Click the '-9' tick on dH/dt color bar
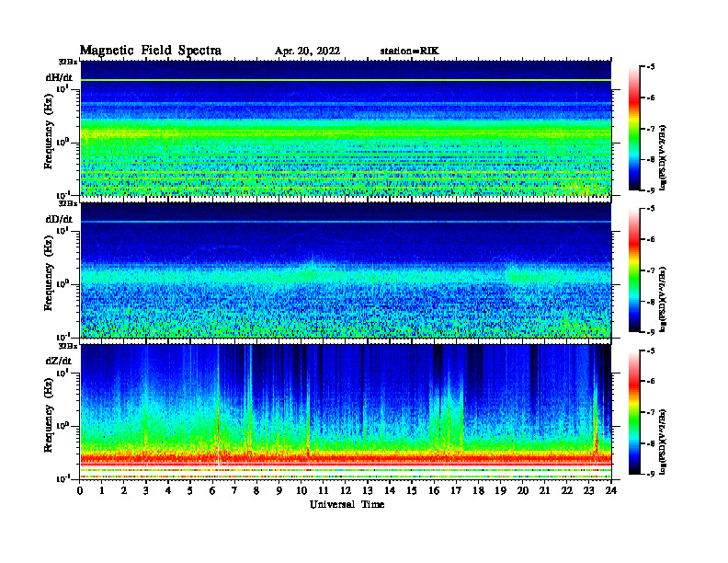Image resolution: width=728 pixels, height=563 pixels. coord(652,190)
